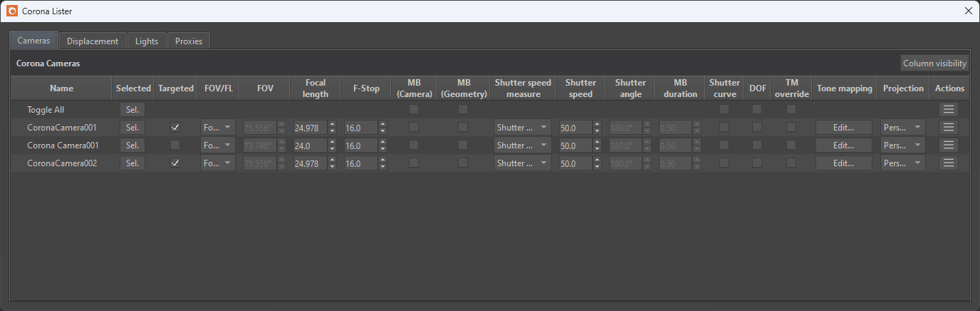Decrease F-Stop value of Corona Camera001
Screen dimensions: 980x311
383,148
